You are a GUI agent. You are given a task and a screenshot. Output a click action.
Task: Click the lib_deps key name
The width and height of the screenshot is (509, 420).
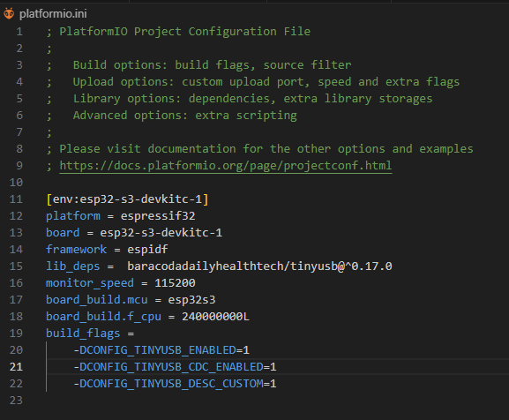click(x=73, y=266)
